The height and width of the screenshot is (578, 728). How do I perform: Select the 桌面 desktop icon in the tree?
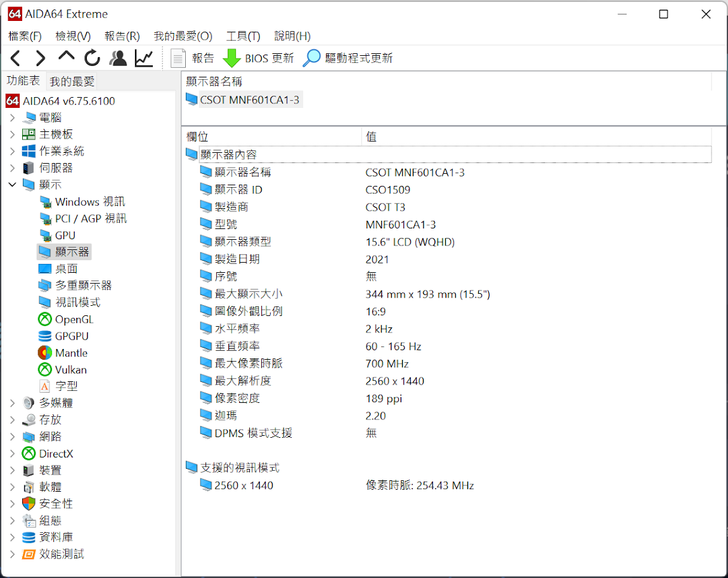[44, 269]
